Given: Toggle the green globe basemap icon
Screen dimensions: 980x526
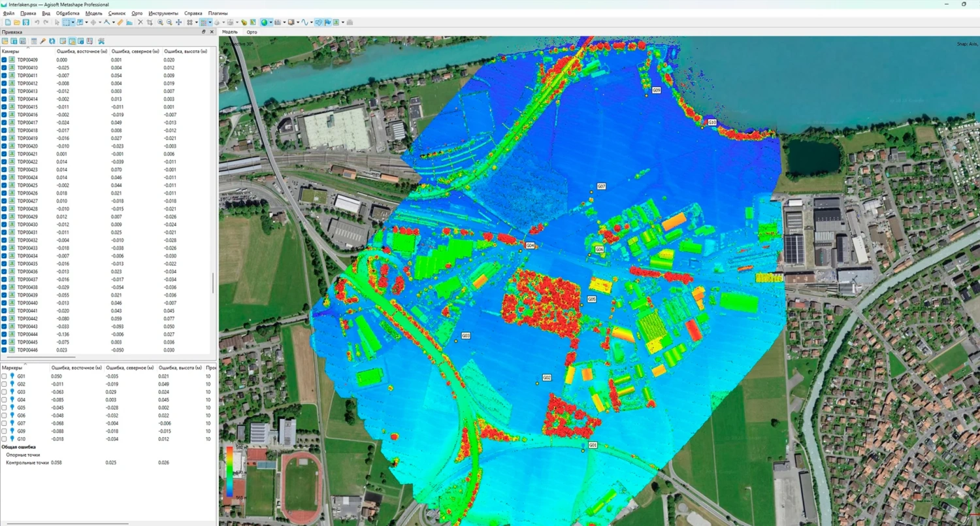Looking at the screenshot, I should (264, 22).
